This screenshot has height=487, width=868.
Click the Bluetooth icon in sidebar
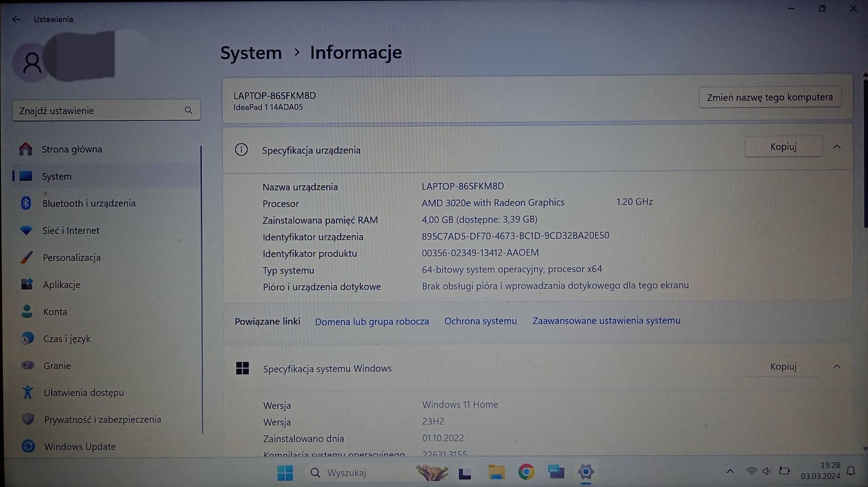click(26, 203)
